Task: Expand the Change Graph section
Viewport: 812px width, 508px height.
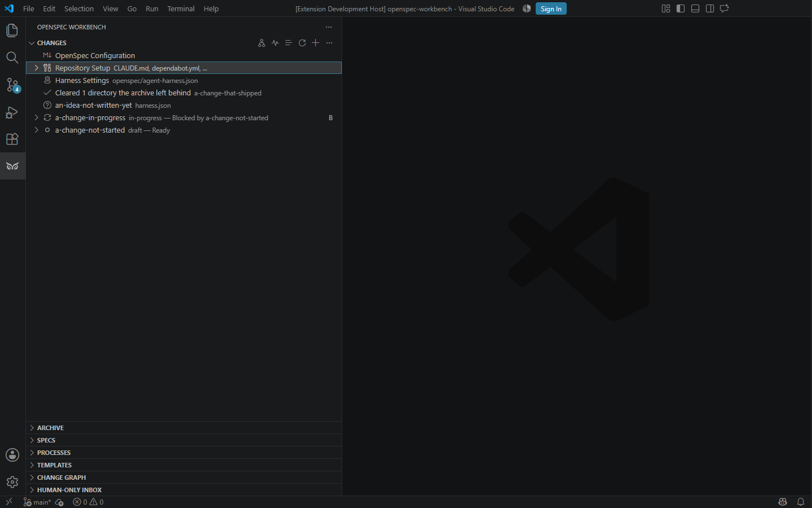Action: point(184,478)
